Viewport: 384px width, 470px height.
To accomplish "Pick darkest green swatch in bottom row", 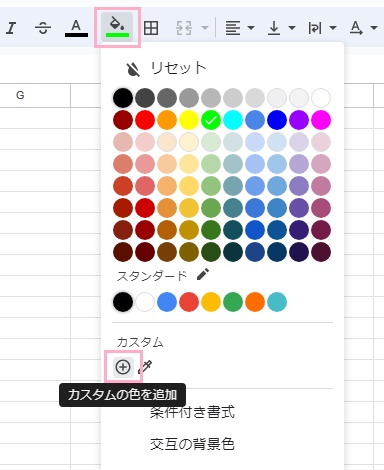I will tap(211, 252).
